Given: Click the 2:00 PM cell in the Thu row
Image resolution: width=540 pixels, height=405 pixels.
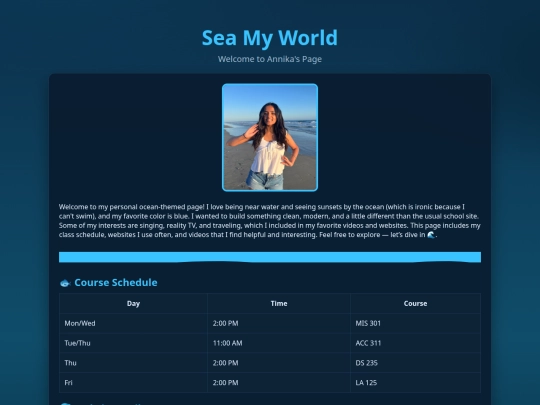Looking at the screenshot, I should point(279,363).
